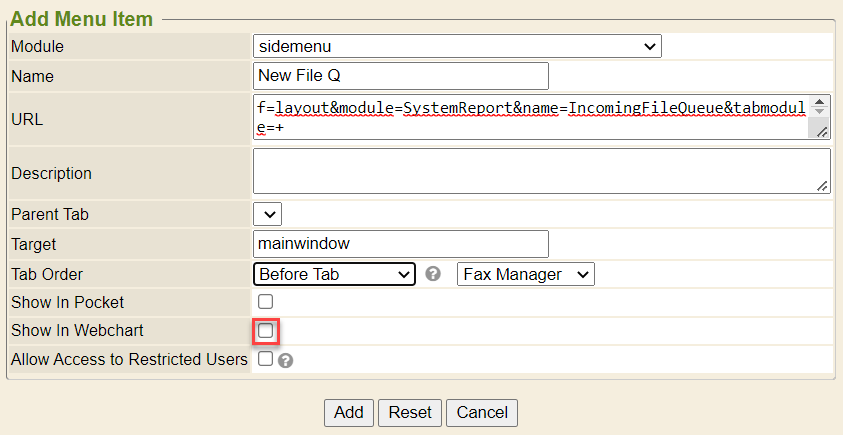This screenshot has height=435, width=843.
Task: Click help icon beside Allow Access to Restricted Users
Action: click(x=285, y=361)
